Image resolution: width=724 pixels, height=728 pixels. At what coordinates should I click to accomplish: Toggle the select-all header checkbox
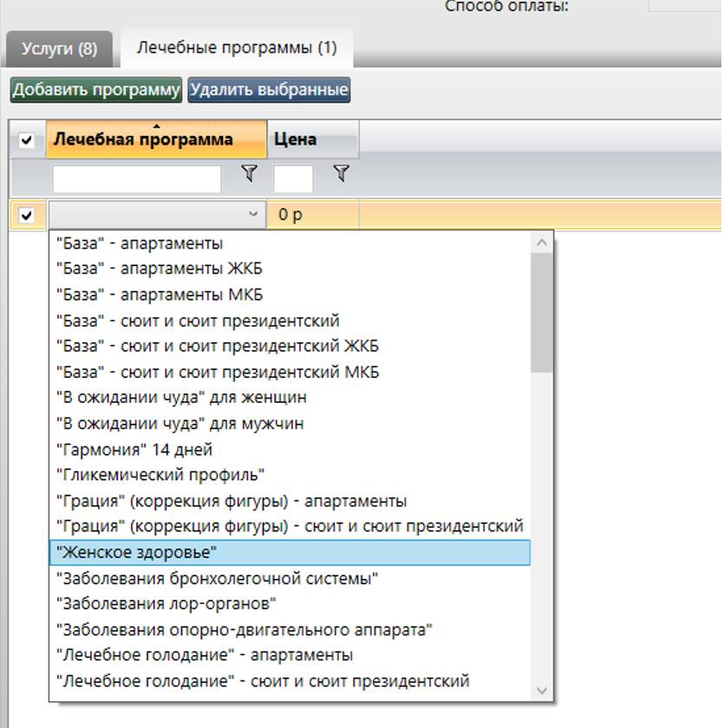[27, 140]
